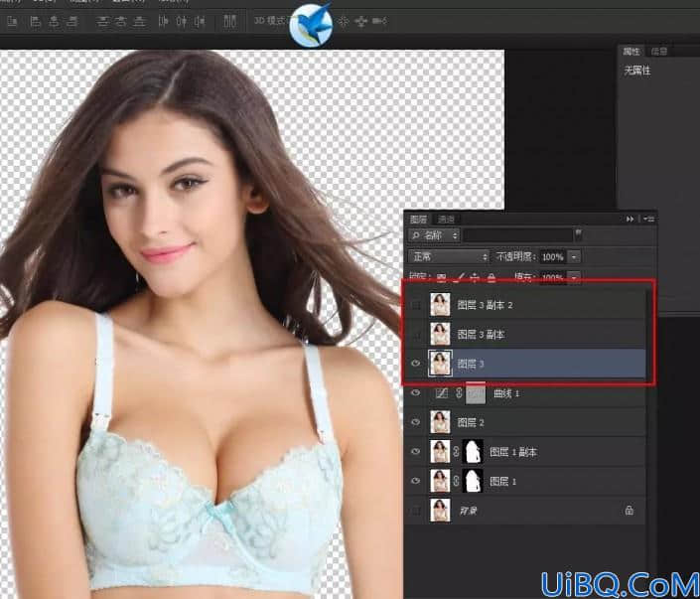Hide the 曲线 1 adjustment layer

(x=416, y=392)
